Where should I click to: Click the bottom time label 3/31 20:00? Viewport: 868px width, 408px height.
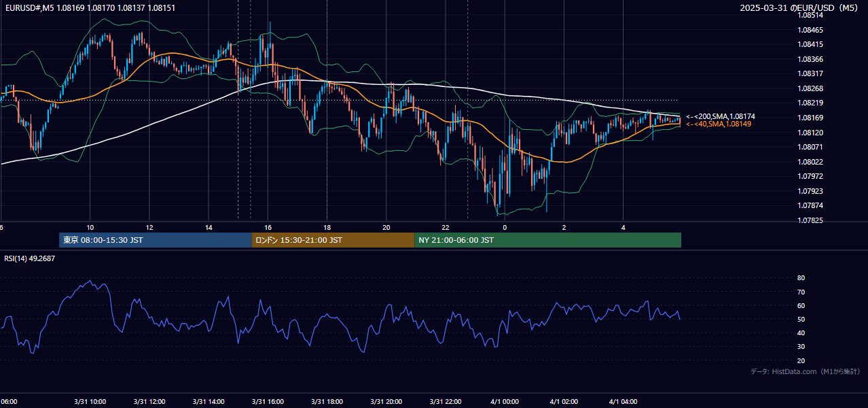pyautogui.click(x=386, y=402)
